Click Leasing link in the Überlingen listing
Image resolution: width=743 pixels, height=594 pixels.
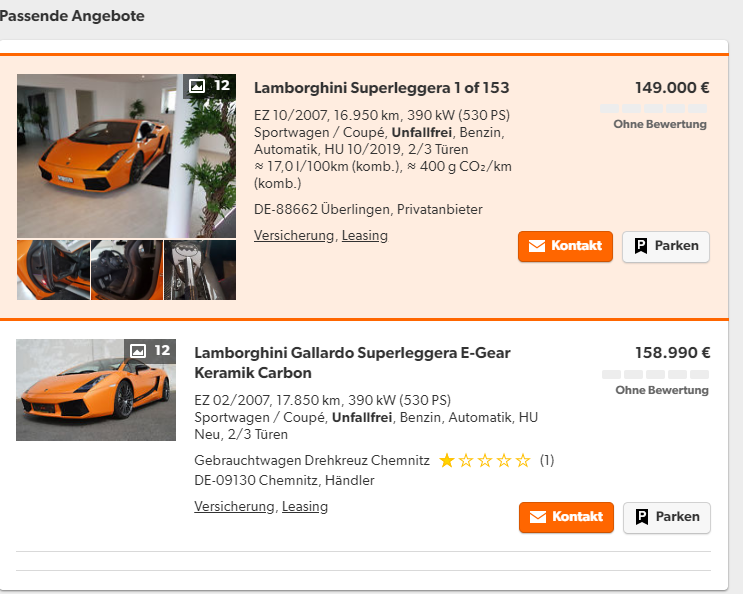click(x=365, y=236)
